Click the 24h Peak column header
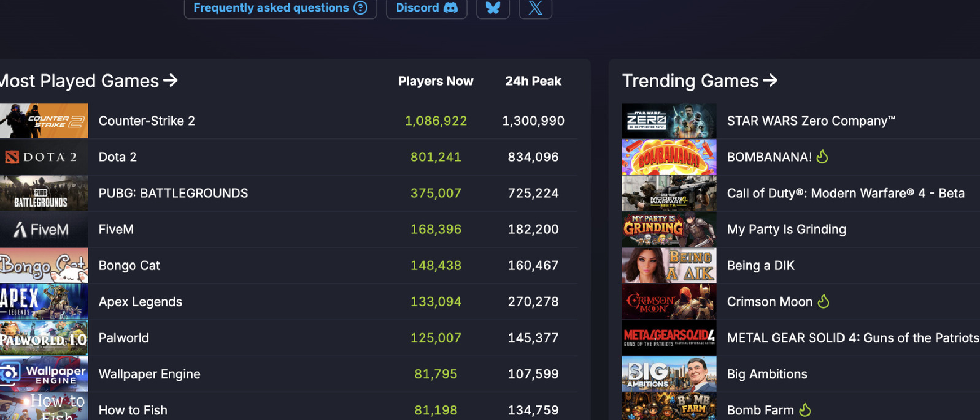The width and height of the screenshot is (980, 420). 533,81
